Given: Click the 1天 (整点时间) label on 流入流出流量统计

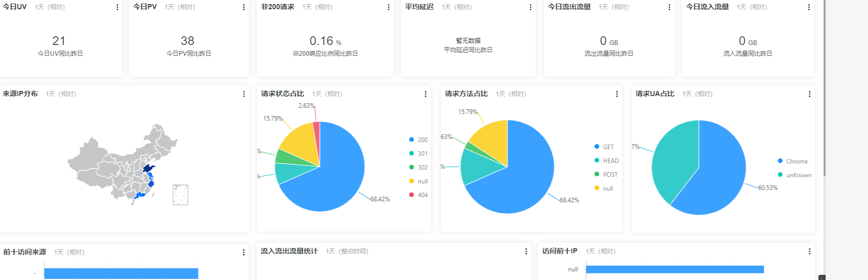Looking at the screenshot, I should 347,251.
